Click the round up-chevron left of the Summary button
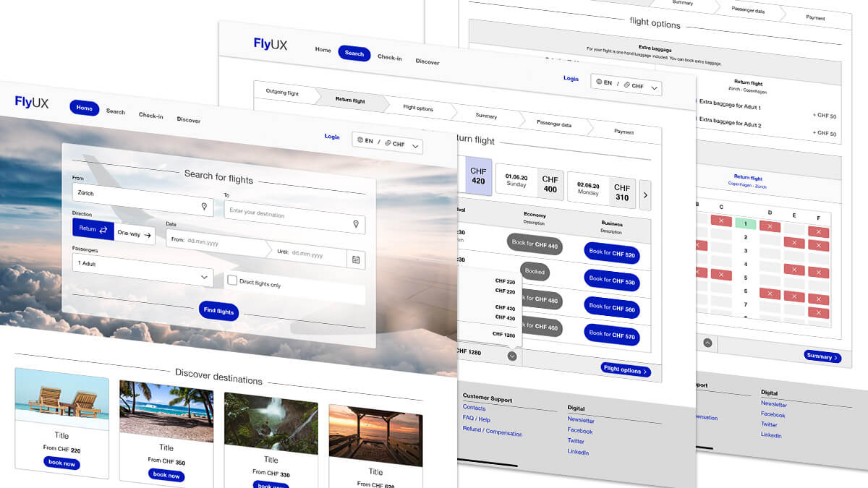The image size is (868, 488). [707, 343]
